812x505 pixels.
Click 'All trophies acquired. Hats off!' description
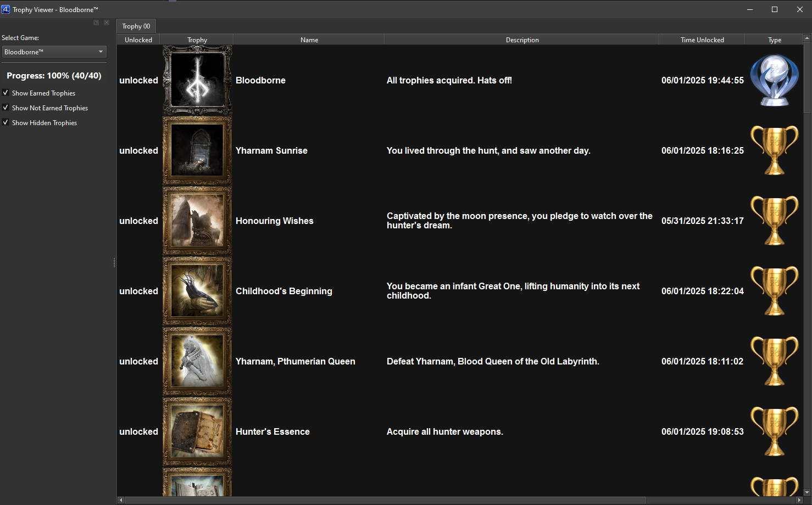pyautogui.click(x=449, y=80)
